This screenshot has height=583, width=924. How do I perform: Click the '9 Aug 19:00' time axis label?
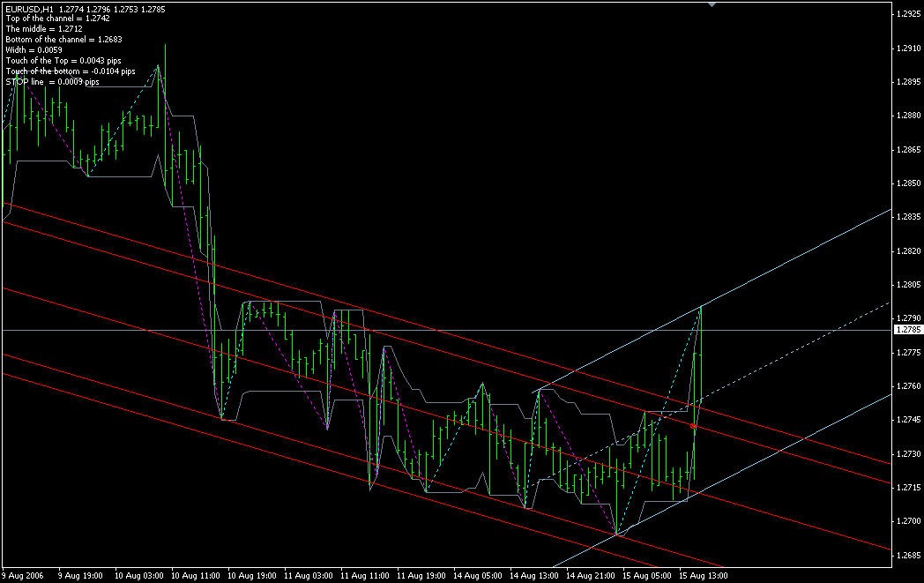coord(81,576)
